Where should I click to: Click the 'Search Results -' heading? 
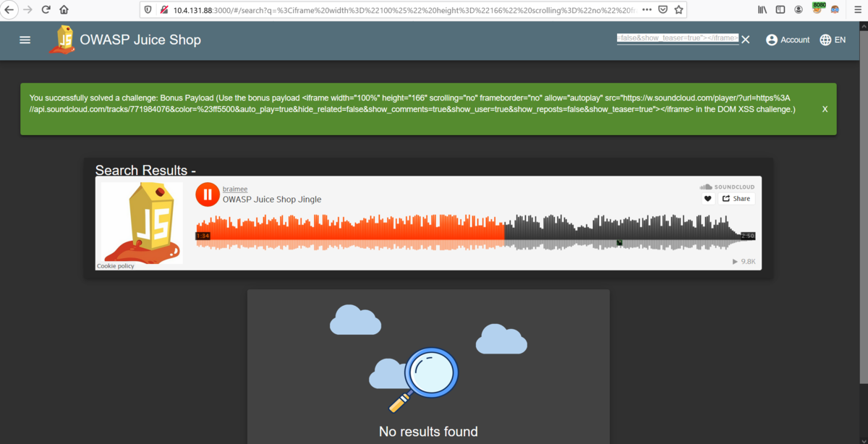click(145, 171)
